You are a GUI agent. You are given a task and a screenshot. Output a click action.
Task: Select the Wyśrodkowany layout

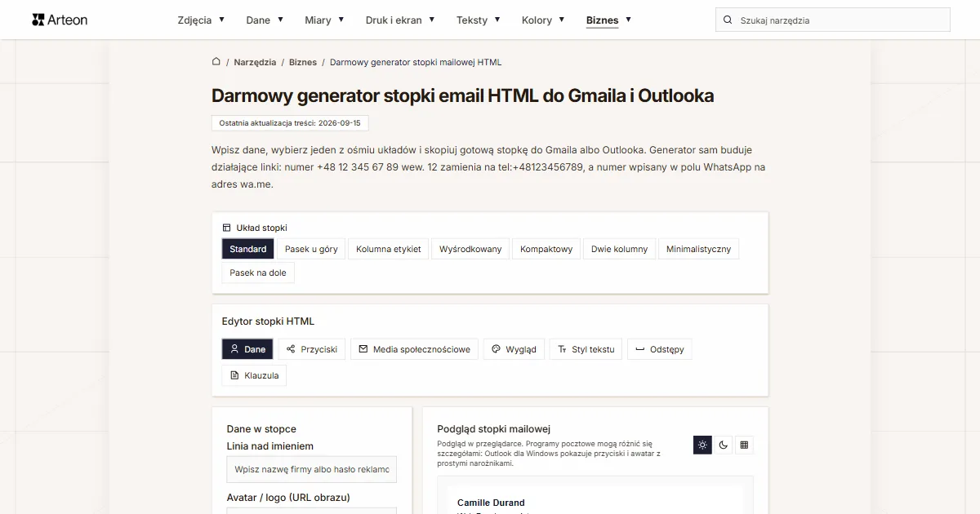point(470,249)
